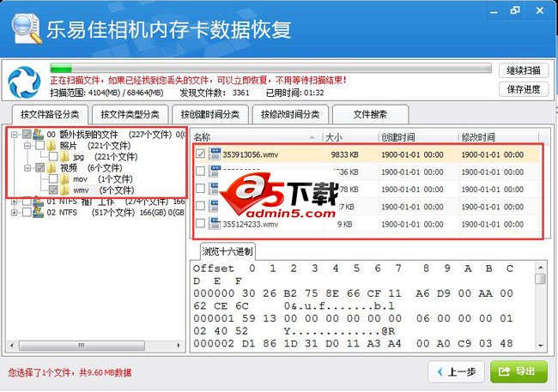Click the 修改时间 column header
Screen dimensions: 558x392
coord(499,137)
